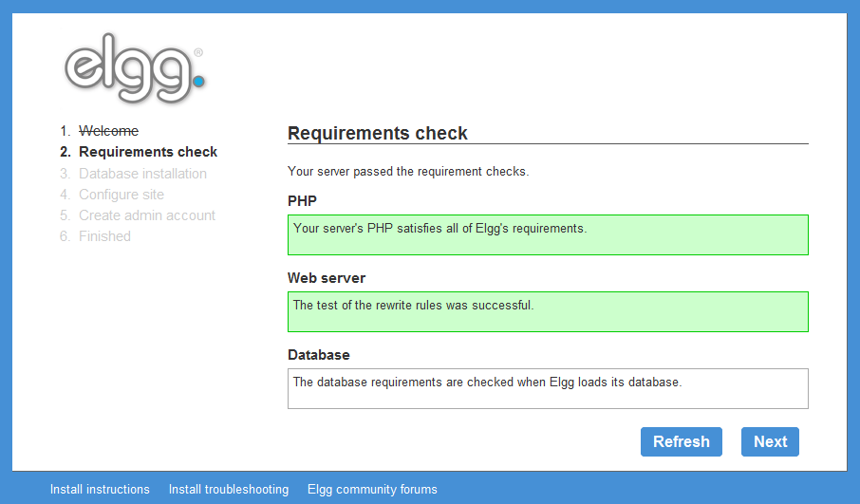
Task: Click the Next button
Action: coord(770,441)
